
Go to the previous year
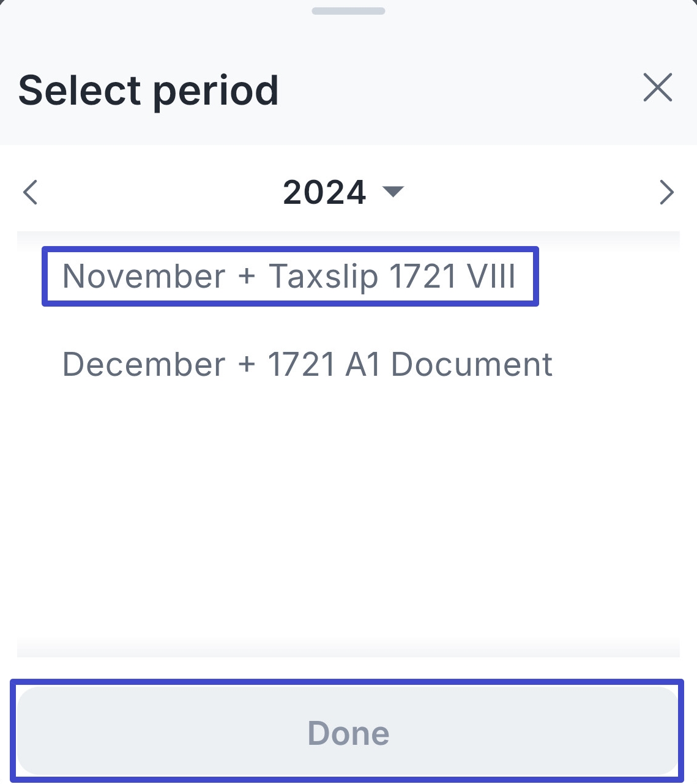(x=30, y=192)
